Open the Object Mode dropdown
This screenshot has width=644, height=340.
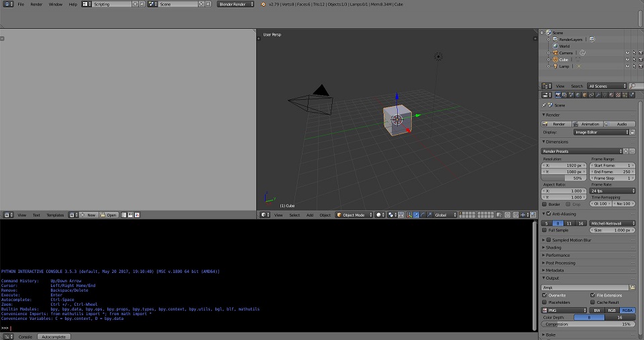(x=354, y=215)
